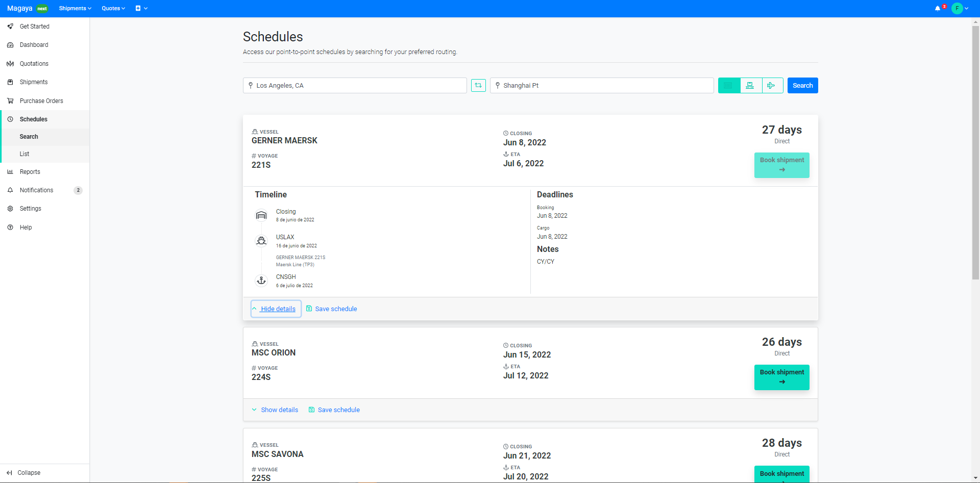Swap origin and destination ports
The image size is (980, 483).
(478, 86)
